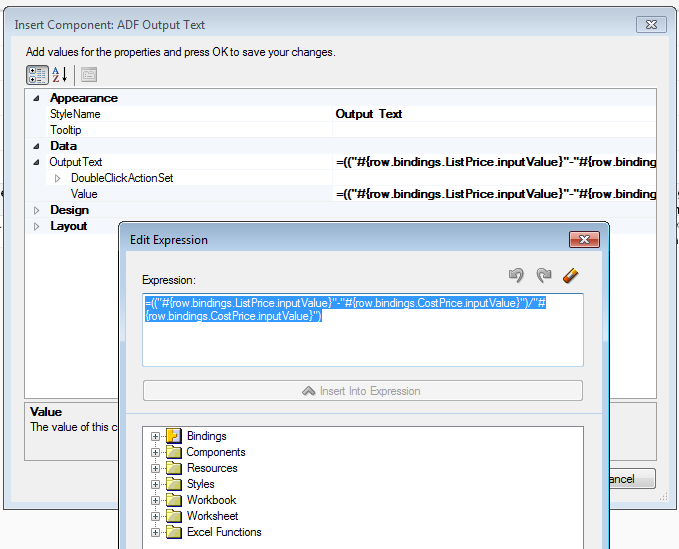Expand the Layout category

36,226
